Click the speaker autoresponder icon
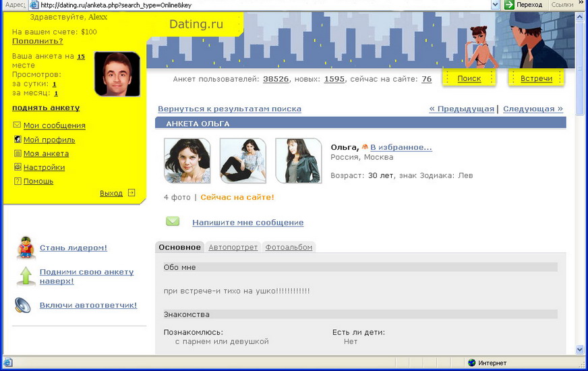The image size is (588, 371). coord(23,306)
